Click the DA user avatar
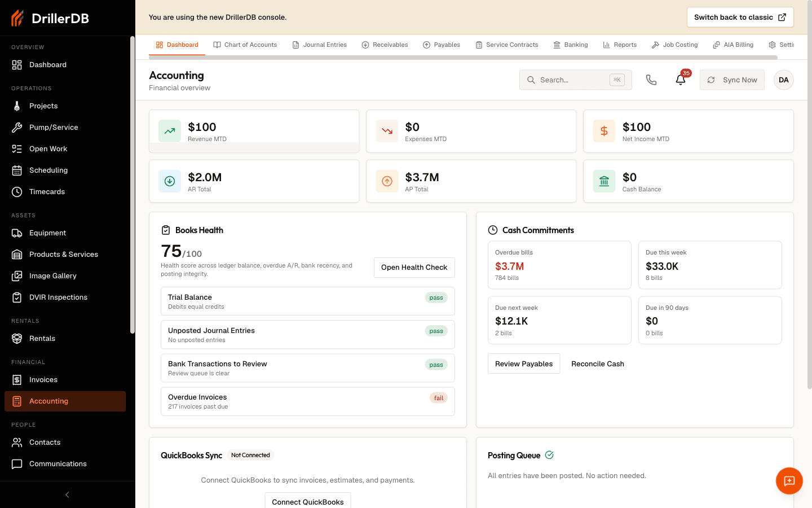The height and width of the screenshot is (508, 812). point(784,80)
